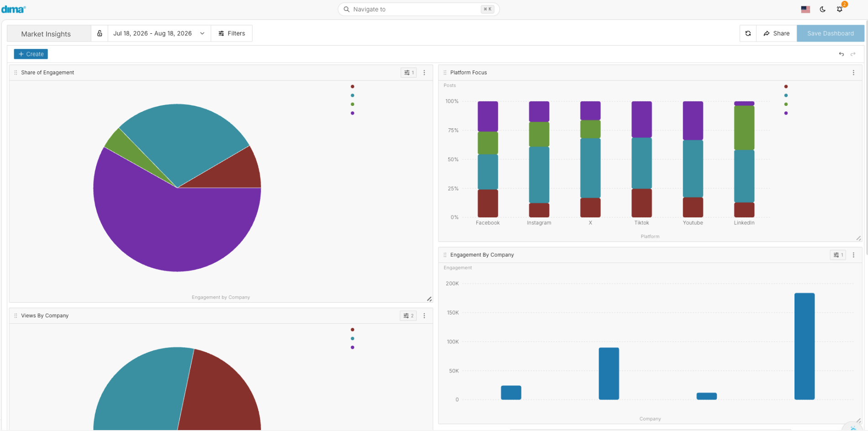868x431 pixels.
Task: Click the dima logo
Action: 13,9
